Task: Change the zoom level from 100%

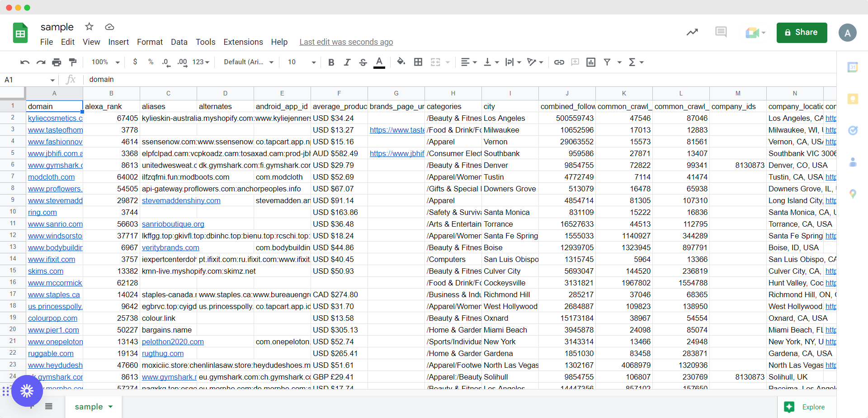Action: point(105,62)
